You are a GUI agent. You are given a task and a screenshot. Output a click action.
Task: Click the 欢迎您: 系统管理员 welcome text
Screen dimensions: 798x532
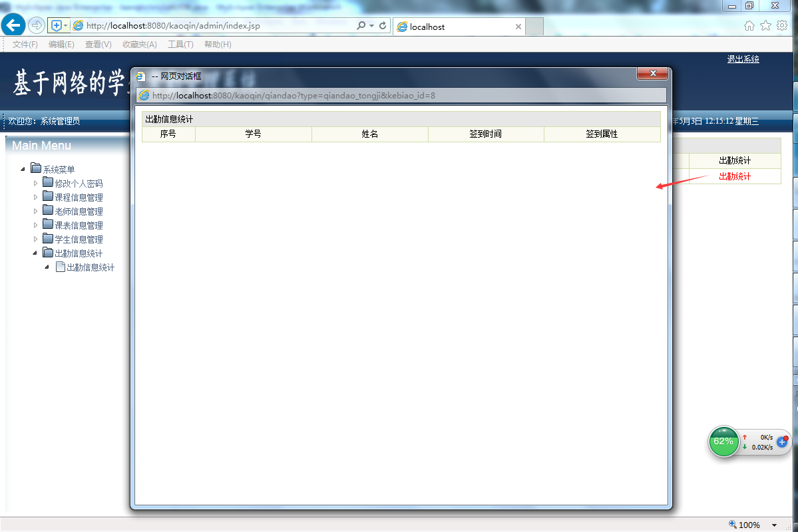pos(45,121)
